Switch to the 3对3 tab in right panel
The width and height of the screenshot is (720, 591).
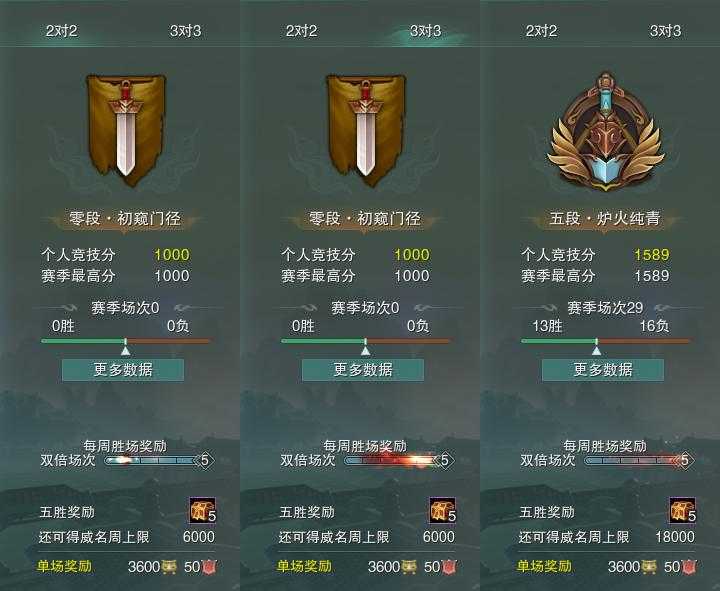pos(665,31)
